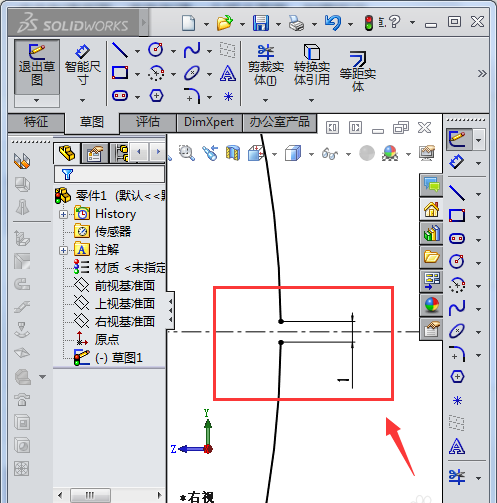Click the Print icon
This screenshot has width=497, height=503.
(x=296, y=24)
